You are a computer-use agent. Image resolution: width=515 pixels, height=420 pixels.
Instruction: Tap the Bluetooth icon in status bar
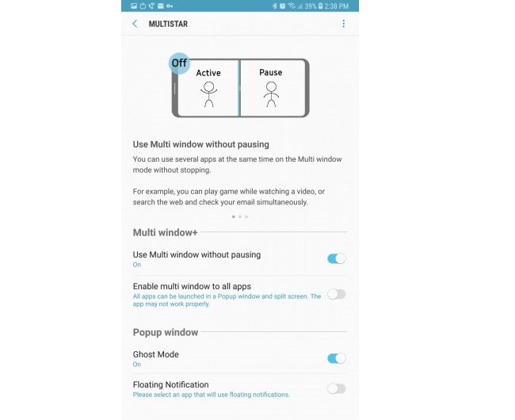274,6
